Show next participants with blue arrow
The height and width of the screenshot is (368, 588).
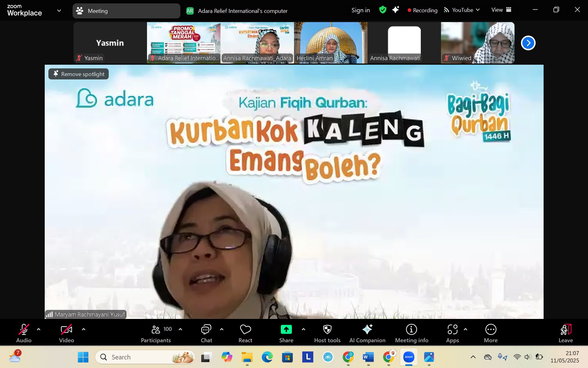click(528, 43)
